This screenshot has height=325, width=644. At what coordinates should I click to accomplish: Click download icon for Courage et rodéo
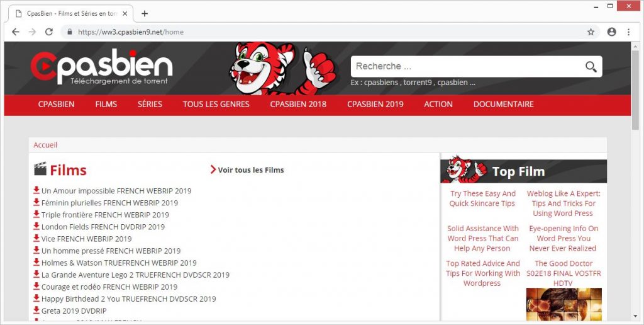36,286
